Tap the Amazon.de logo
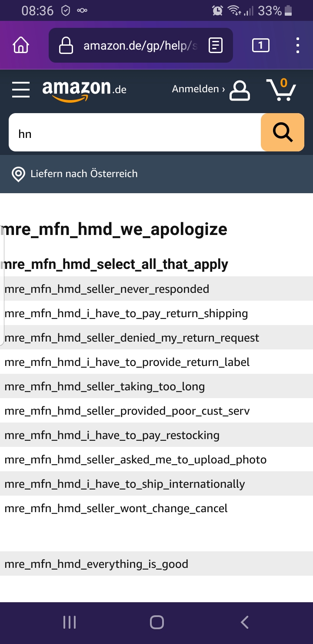Viewport: 313px width, 644px height. (84, 91)
